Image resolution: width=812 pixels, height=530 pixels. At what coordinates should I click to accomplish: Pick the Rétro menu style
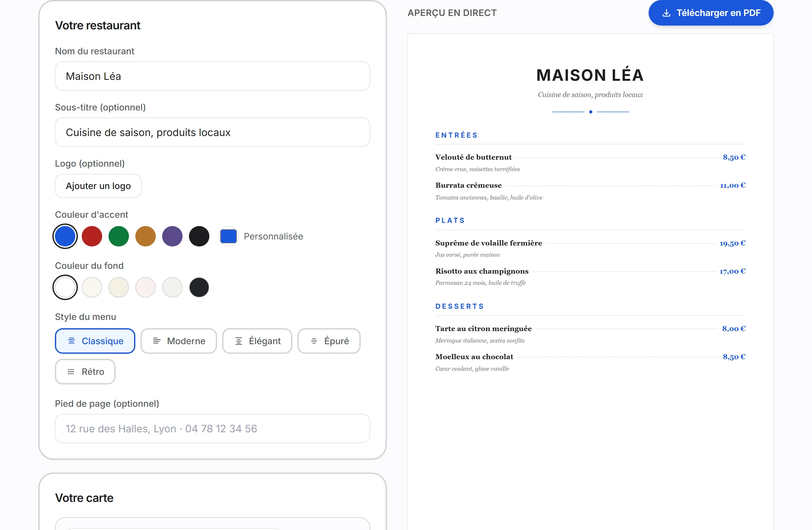click(x=85, y=372)
